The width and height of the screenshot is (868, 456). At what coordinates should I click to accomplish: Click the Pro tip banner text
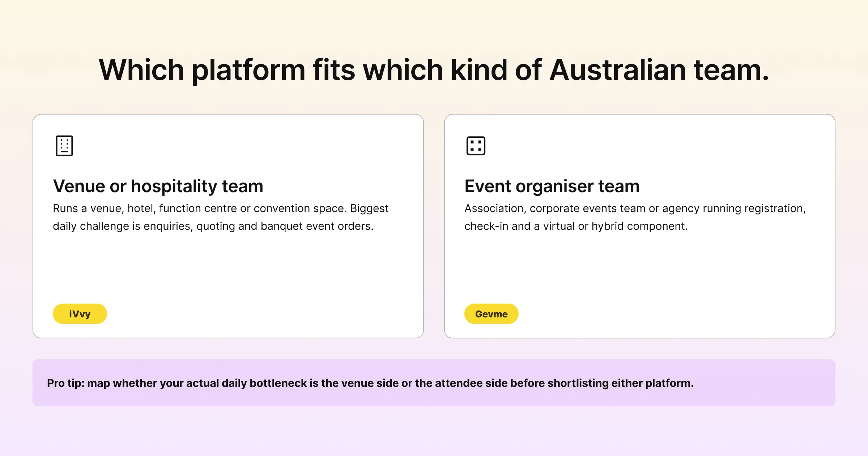(x=370, y=383)
